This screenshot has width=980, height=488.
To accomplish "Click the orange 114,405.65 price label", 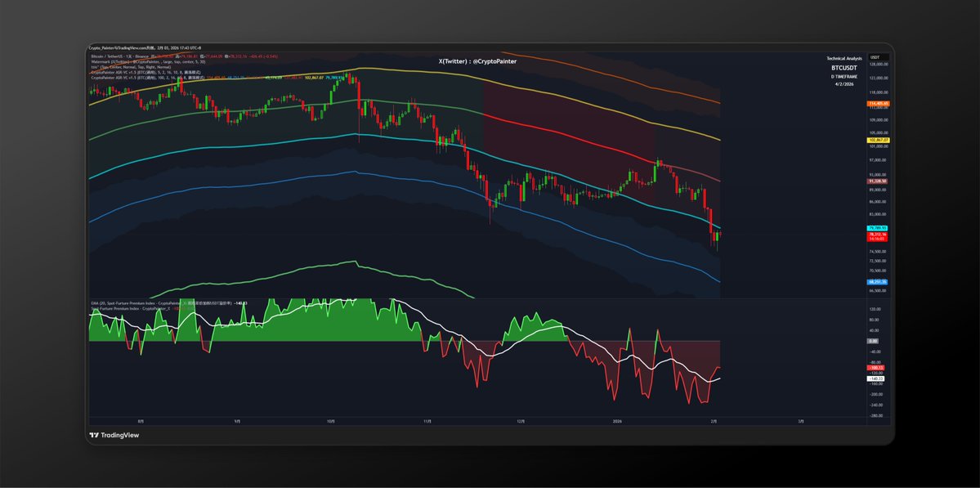I will tap(878, 104).
